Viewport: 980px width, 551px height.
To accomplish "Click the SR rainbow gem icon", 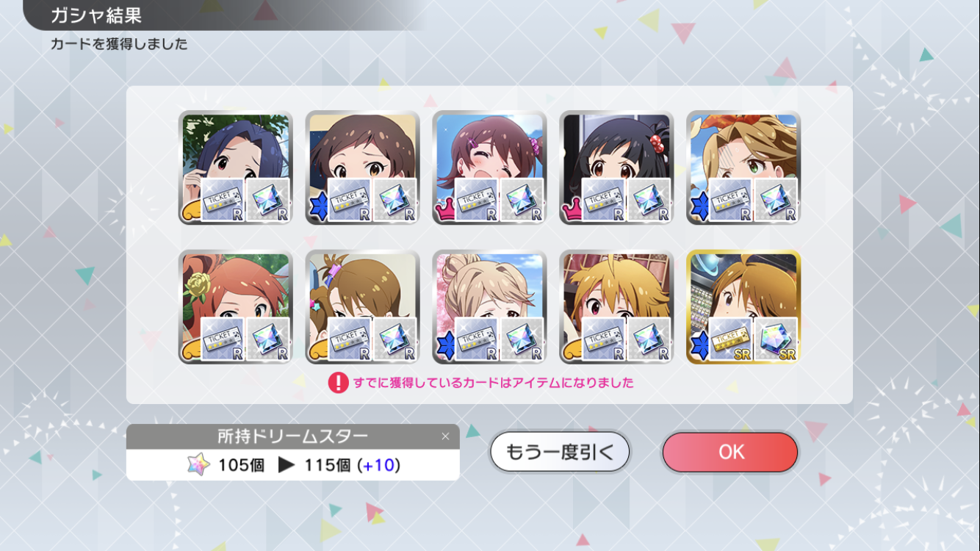I will [x=777, y=339].
